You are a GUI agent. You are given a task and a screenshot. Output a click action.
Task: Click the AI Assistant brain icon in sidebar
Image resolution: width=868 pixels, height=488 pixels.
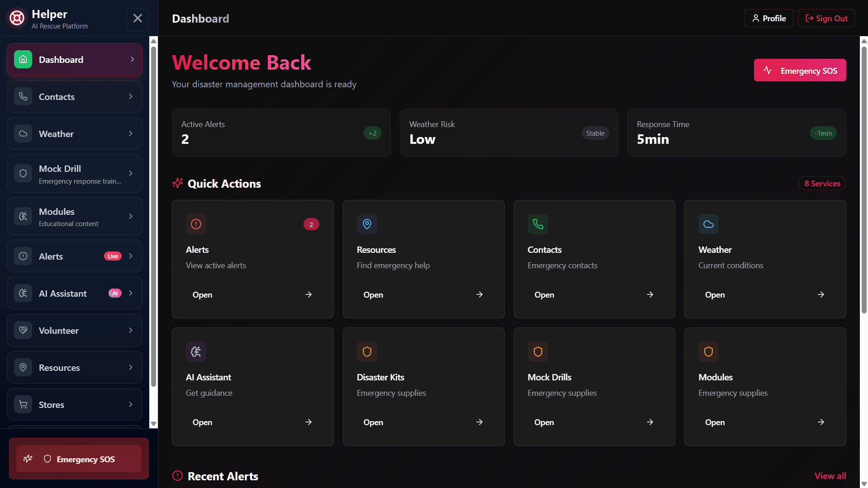[x=23, y=293]
